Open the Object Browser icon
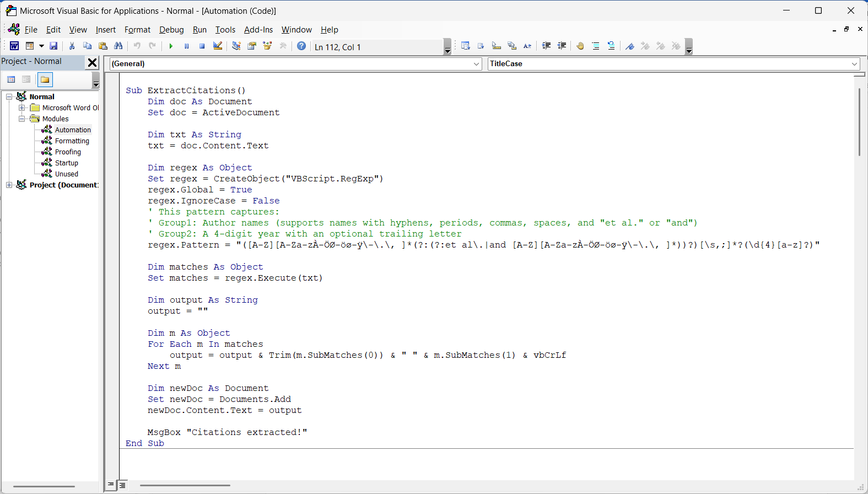 pyautogui.click(x=267, y=46)
